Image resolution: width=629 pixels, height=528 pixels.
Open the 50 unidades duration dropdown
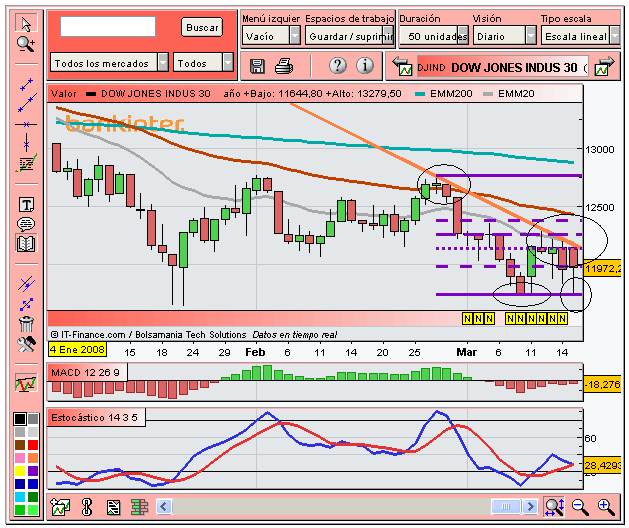[x=434, y=36]
